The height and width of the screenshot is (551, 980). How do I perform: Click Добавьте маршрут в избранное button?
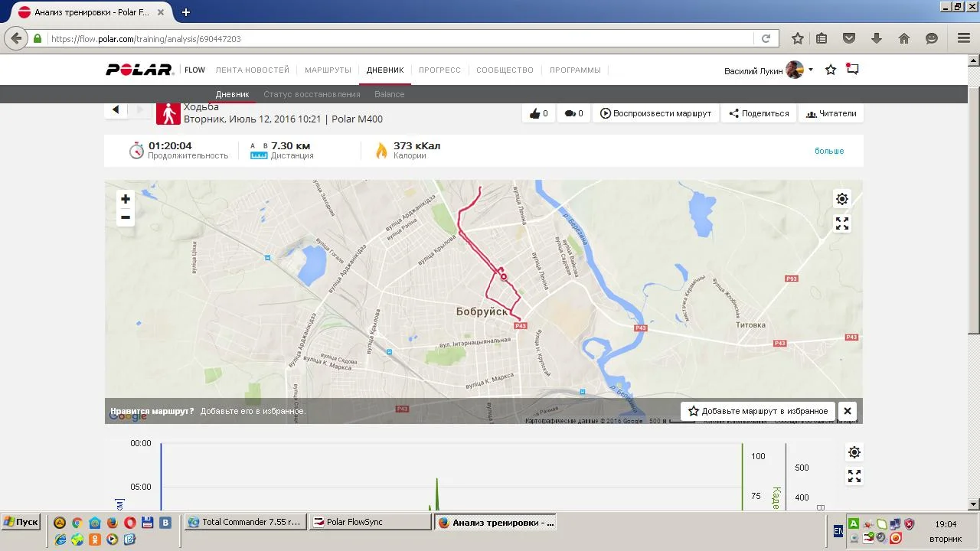pos(757,411)
